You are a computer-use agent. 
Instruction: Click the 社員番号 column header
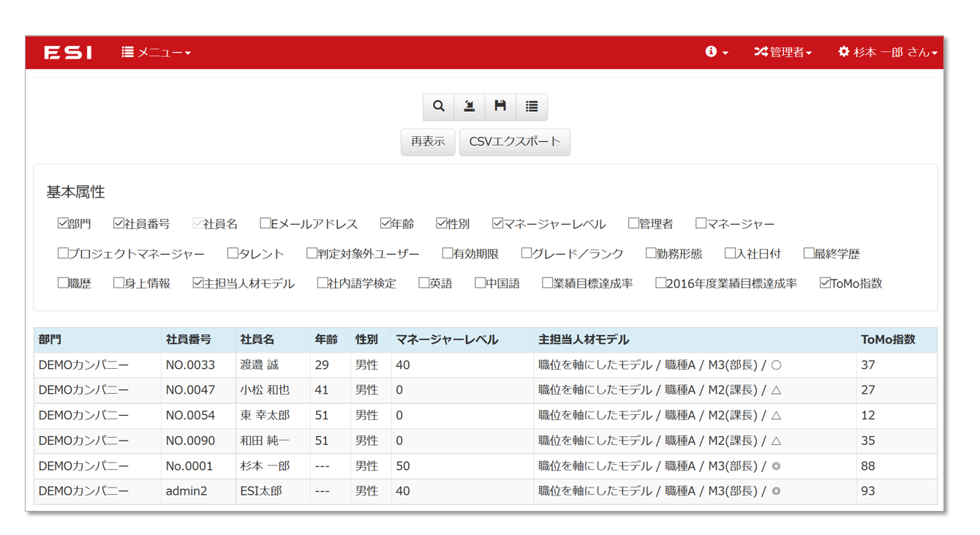tap(198, 340)
